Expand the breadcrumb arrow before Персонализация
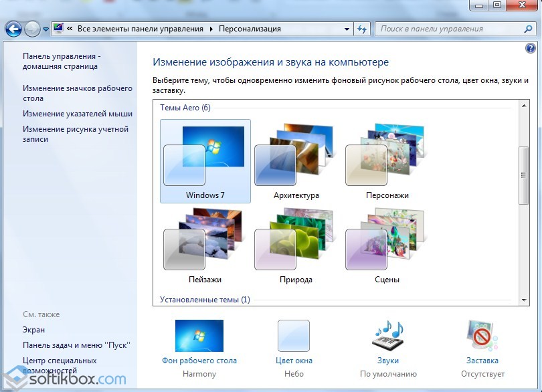This screenshot has height=392, width=542. coord(211,29)
